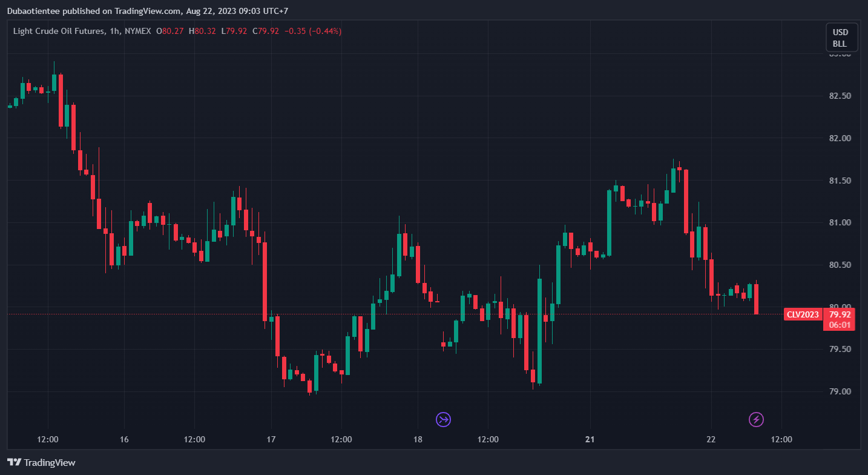Screen dimensions: 868x475
Task: Select date 17 on the time axis
Action: (x=271, y=439)
